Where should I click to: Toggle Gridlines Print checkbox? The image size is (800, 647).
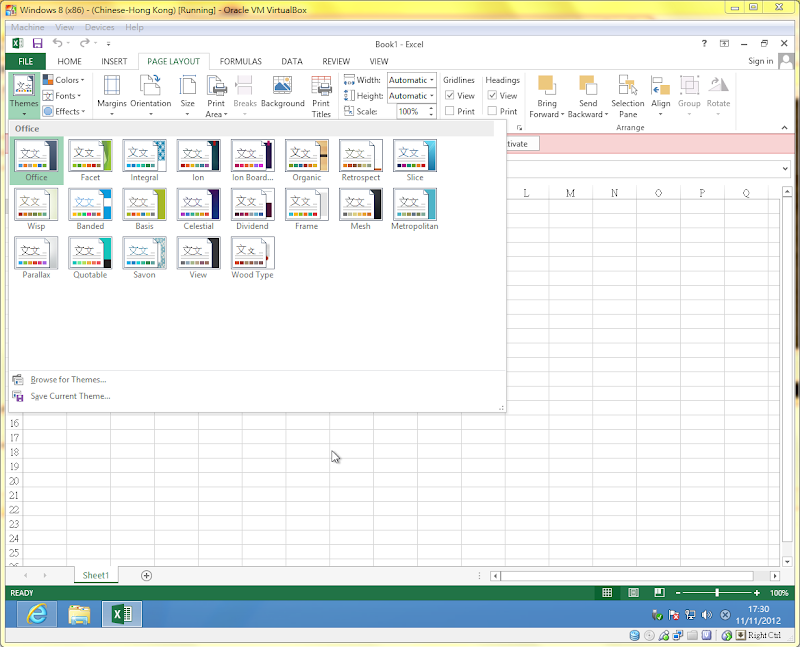(449, 110)
